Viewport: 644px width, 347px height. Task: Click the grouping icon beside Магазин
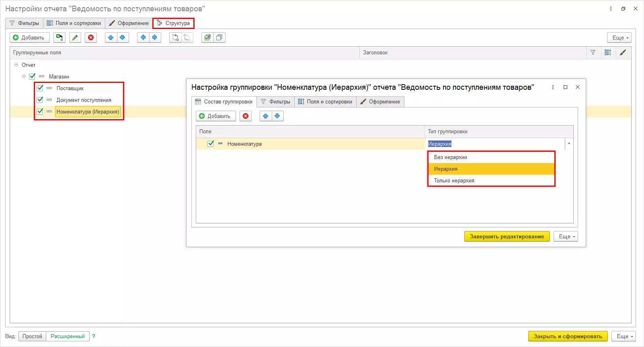tap(41, 76)
